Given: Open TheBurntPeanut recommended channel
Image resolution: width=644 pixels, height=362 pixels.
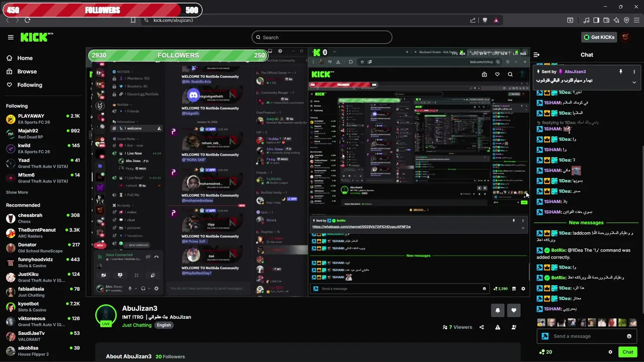Looking at the screenshot, I should pyautogui.click(x=43, y=233).
